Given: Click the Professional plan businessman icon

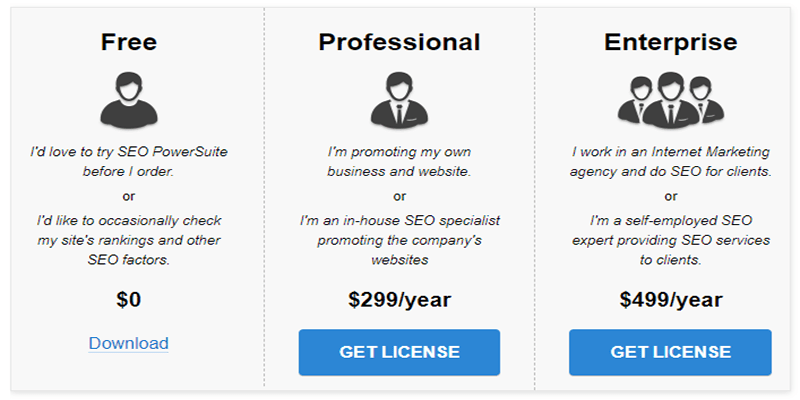Looking at the screenshot, I should [399, 99].
